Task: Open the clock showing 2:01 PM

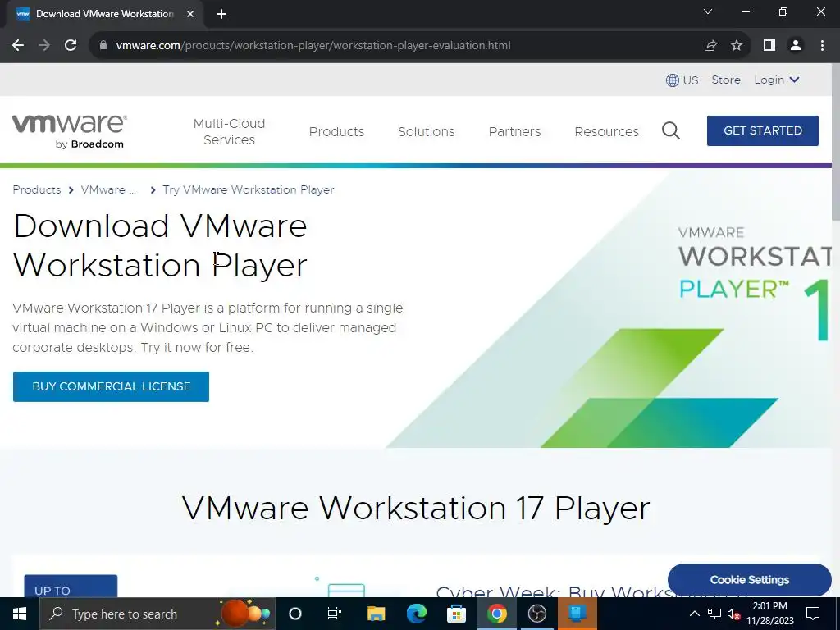Action: (770, 614)
